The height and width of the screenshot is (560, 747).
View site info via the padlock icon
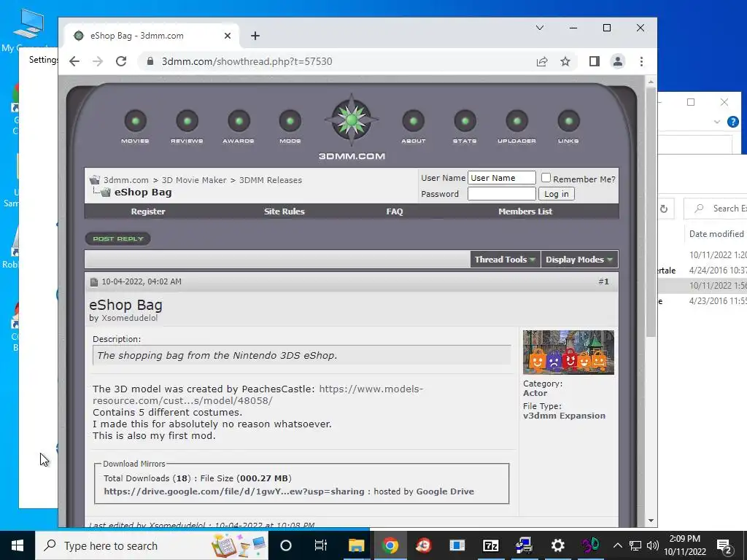click(x=150, y=61)
